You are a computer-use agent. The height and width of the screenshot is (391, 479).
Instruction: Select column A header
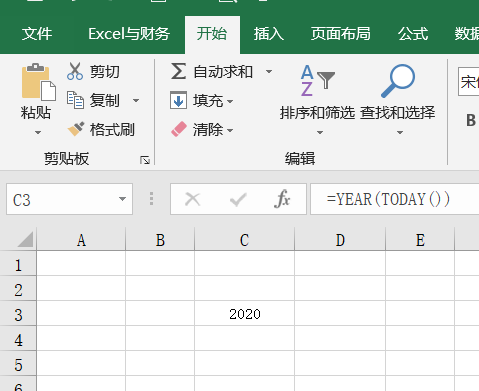click(81, 240)
